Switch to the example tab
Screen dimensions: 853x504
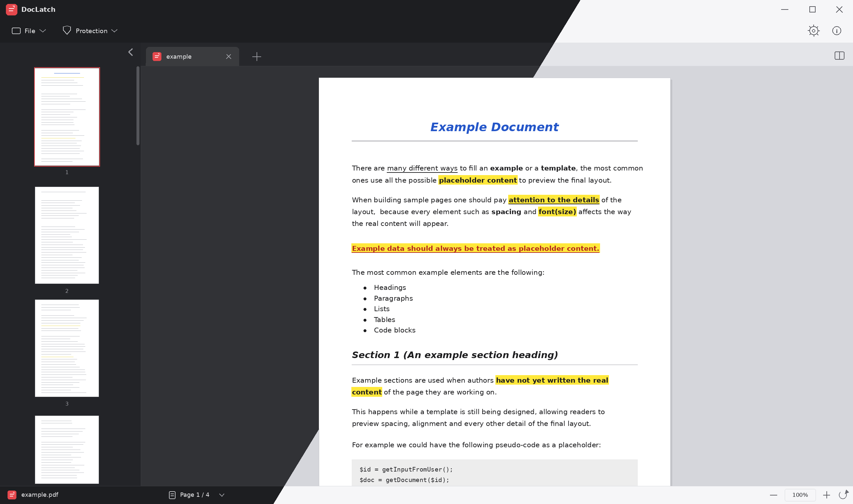(x=192, y=56)
